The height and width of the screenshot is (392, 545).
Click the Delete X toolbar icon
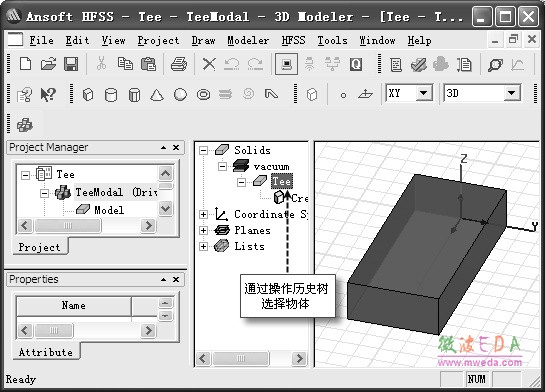pos(209,64)
